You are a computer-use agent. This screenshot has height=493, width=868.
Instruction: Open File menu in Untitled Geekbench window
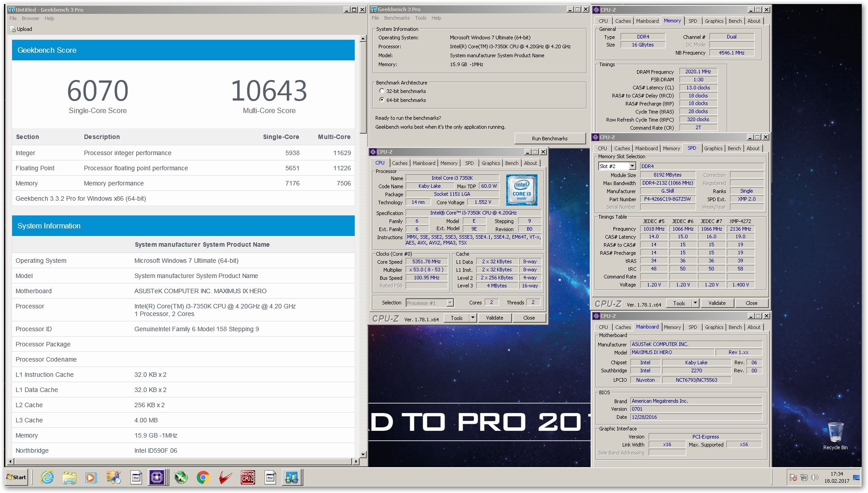(x=13, y=18)
